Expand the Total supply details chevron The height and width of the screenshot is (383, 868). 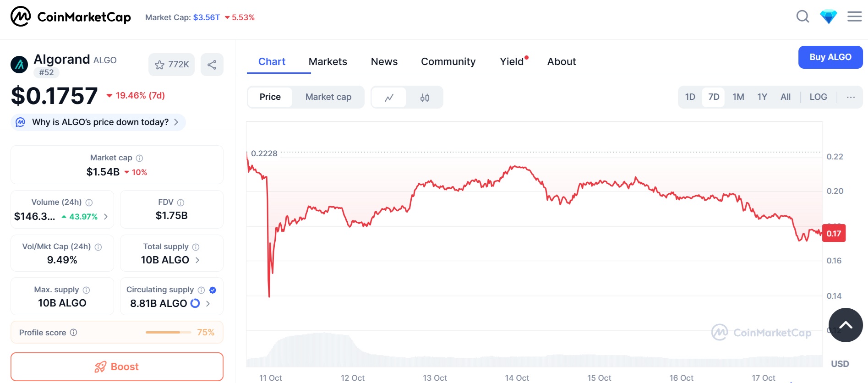(197, 260)
